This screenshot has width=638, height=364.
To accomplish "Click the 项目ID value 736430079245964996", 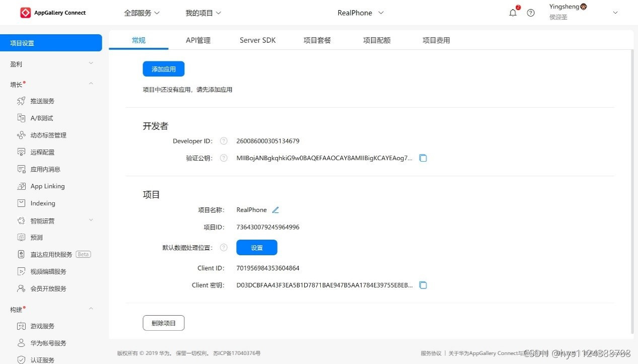I will [268, 227].
